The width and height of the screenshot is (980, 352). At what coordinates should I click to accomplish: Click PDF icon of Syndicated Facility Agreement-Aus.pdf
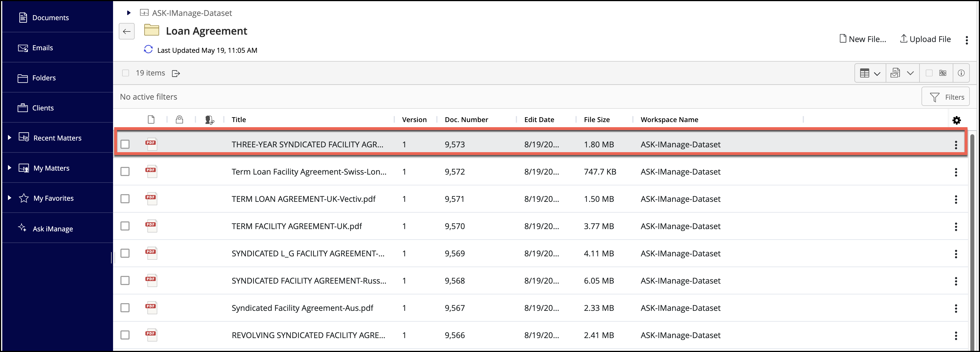point(151,307)
